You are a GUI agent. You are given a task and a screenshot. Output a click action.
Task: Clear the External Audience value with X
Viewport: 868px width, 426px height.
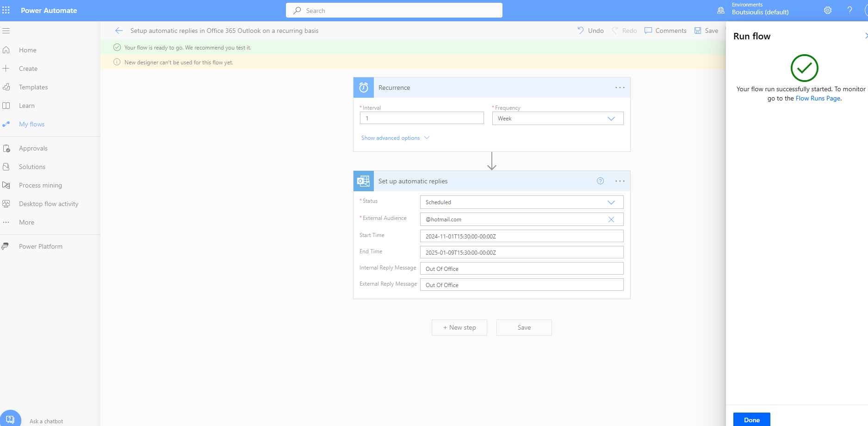[x=611, y=219]
